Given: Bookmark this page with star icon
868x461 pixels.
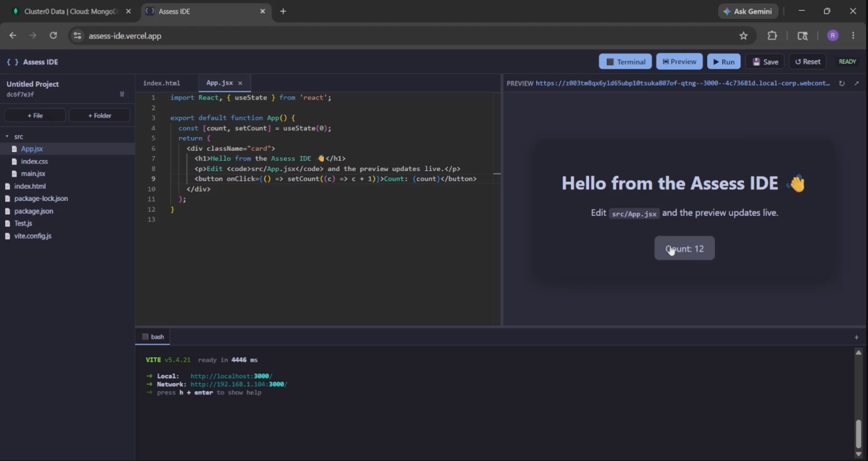Looking at the screenshot, I should pyautogui.click(x=744, y=36).
